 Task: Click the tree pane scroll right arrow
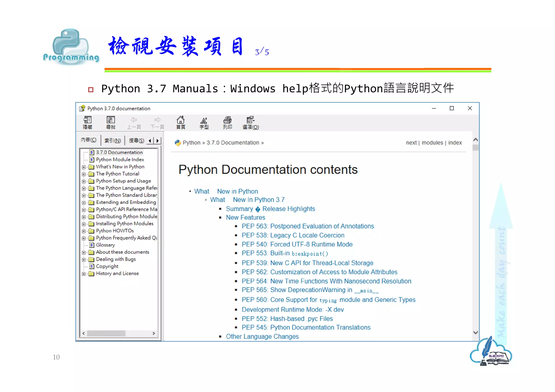(x=154, y=333)
